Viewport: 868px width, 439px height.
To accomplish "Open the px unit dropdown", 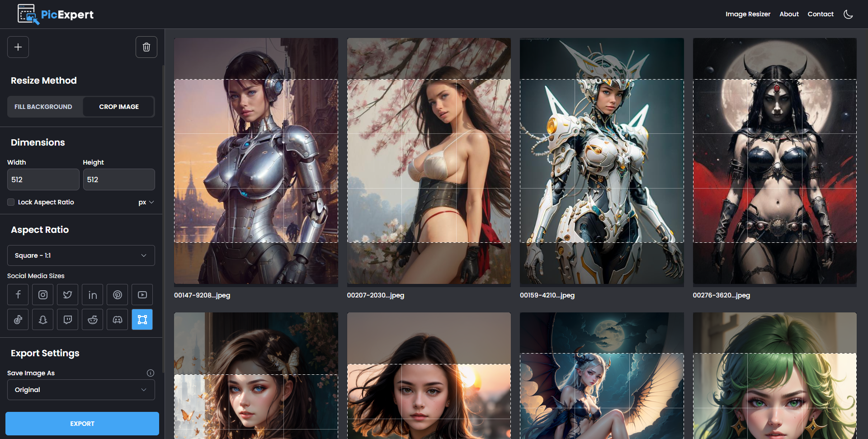I will point(146,202).
